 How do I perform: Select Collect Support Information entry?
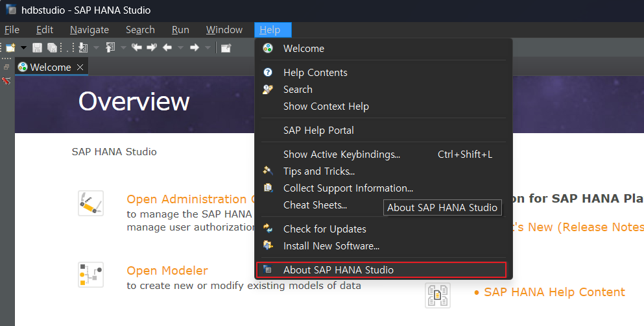[383, 188]
